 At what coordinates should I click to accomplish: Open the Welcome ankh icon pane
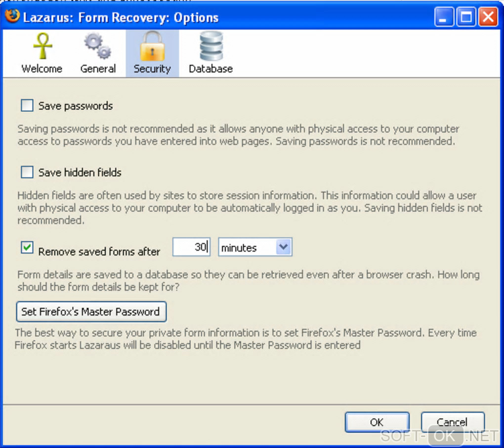point(42,46)
